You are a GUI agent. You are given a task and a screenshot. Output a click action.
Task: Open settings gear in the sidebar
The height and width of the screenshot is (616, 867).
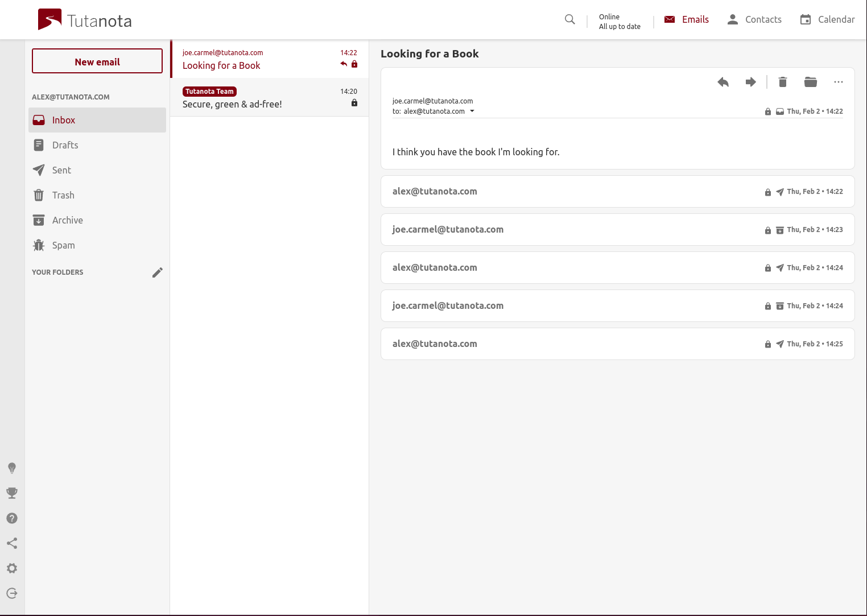click(12, 568)
